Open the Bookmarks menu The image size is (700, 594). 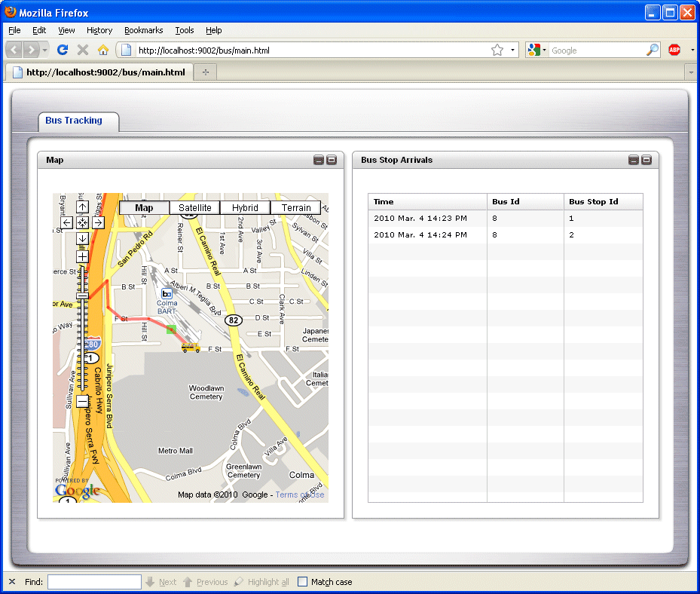(x=143, y=30)
